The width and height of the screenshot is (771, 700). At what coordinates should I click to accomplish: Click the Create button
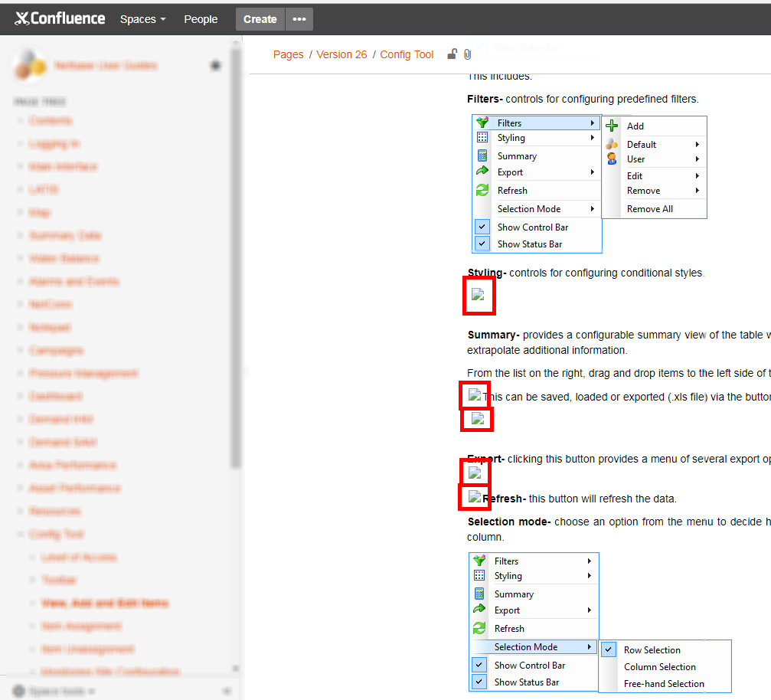click(x=260, y=19)
